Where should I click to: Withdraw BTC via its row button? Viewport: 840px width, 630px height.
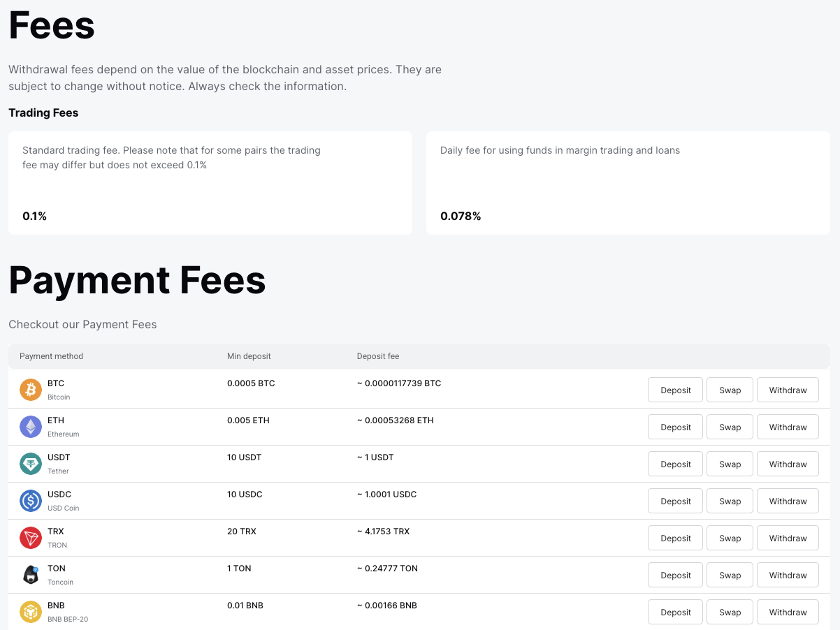788,390
